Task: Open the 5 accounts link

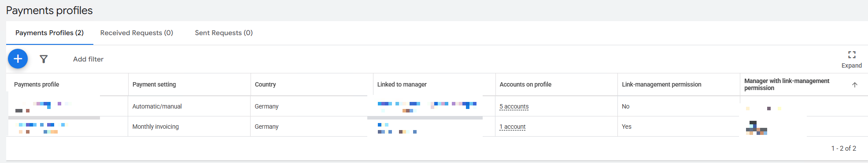Action: (x=514, y=106)
